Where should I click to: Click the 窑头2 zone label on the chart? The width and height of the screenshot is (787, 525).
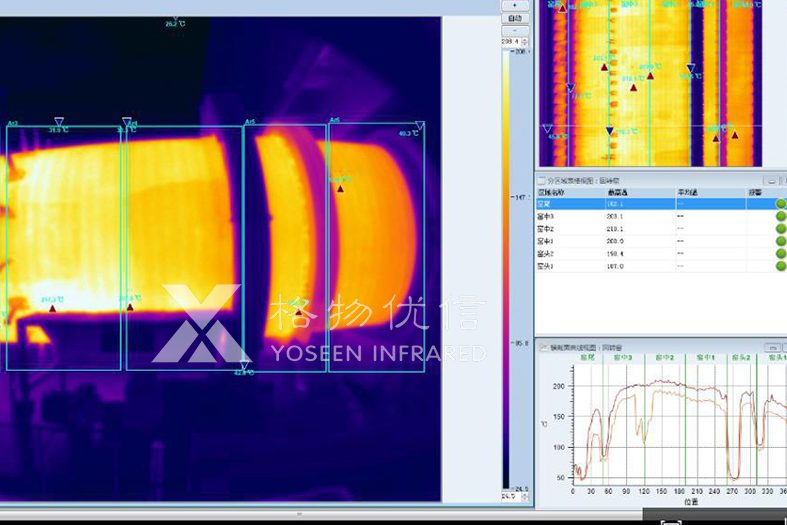[x=741, y=357]
